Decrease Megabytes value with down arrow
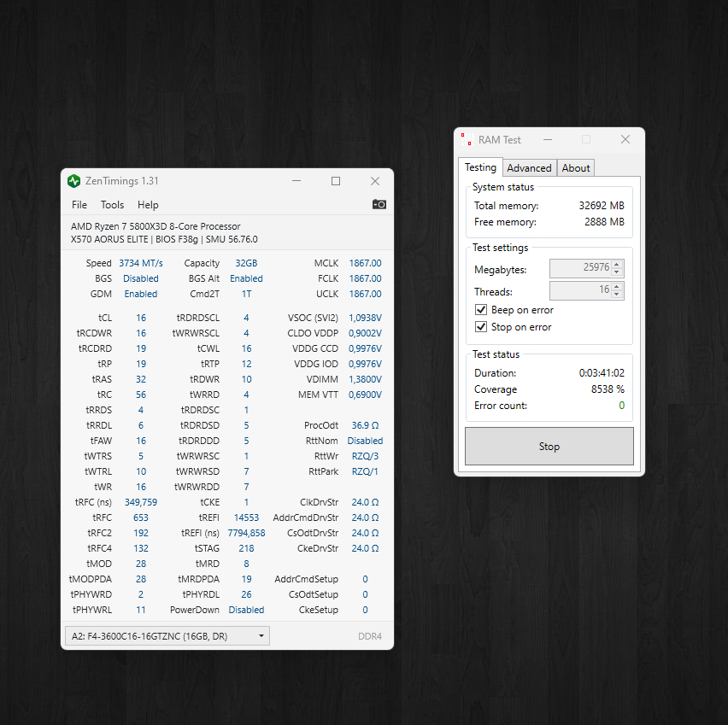 (617, 272)
